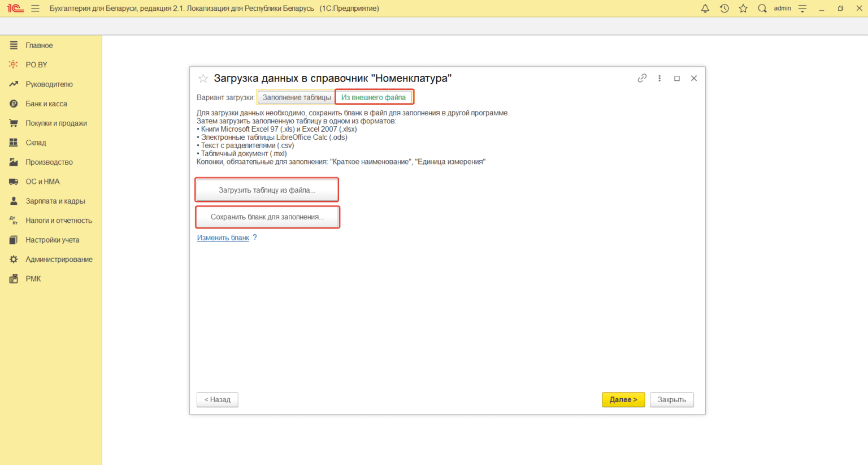Open the Банк и касса section

[46, 104]
